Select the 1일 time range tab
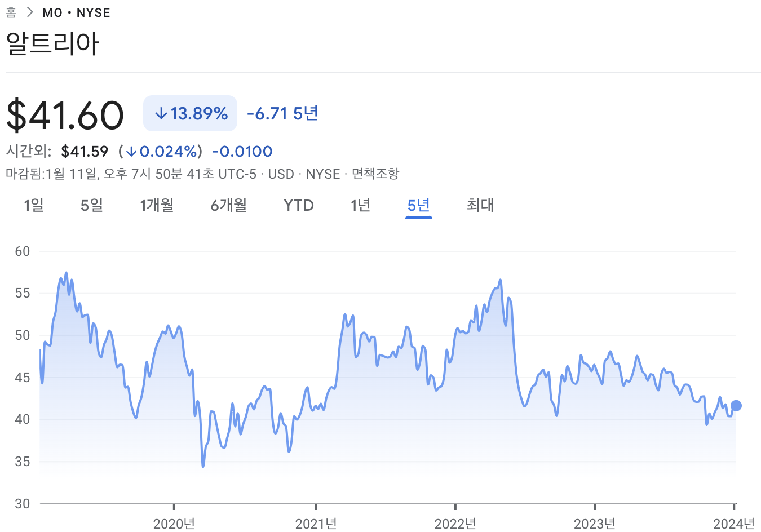Viewport: 761px width, 532px height. [x=33, y=206]
